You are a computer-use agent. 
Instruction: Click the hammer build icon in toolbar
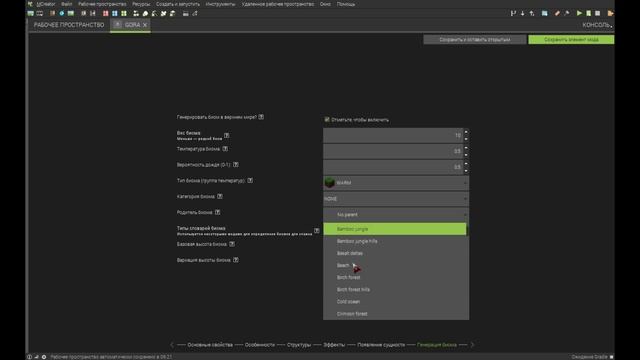567,13
